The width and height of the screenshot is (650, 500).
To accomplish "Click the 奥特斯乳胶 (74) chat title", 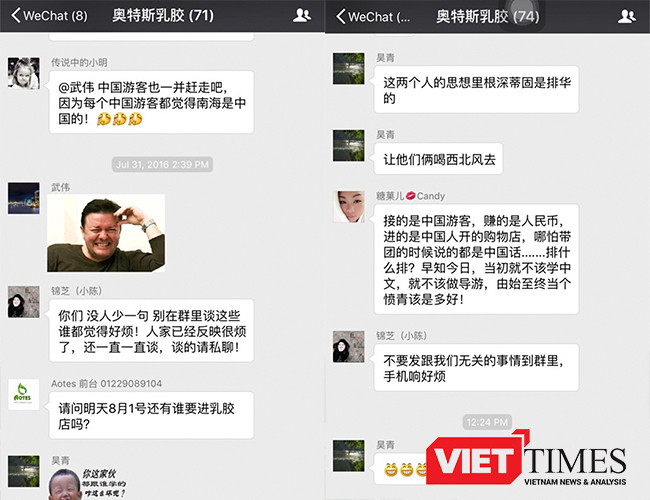I will click(x=488, y=16).
